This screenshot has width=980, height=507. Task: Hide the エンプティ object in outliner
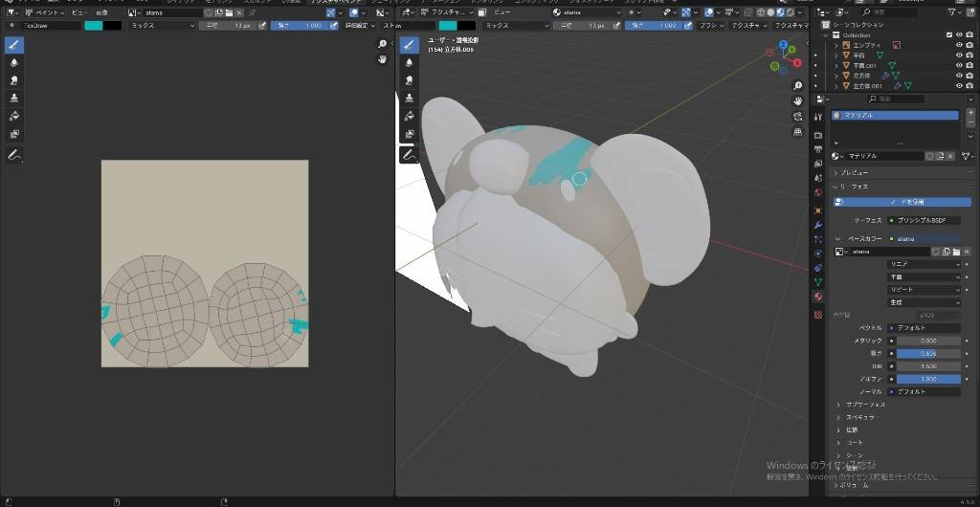959,45
